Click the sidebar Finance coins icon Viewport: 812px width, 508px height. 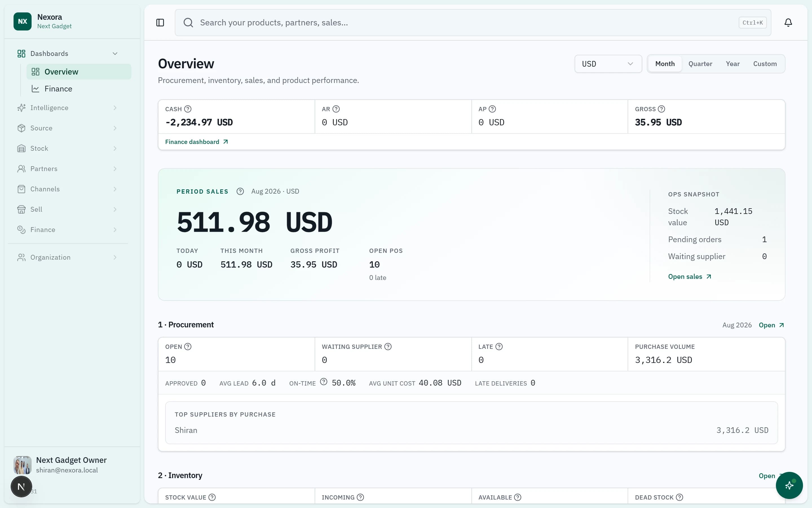[x=21, y=230]
